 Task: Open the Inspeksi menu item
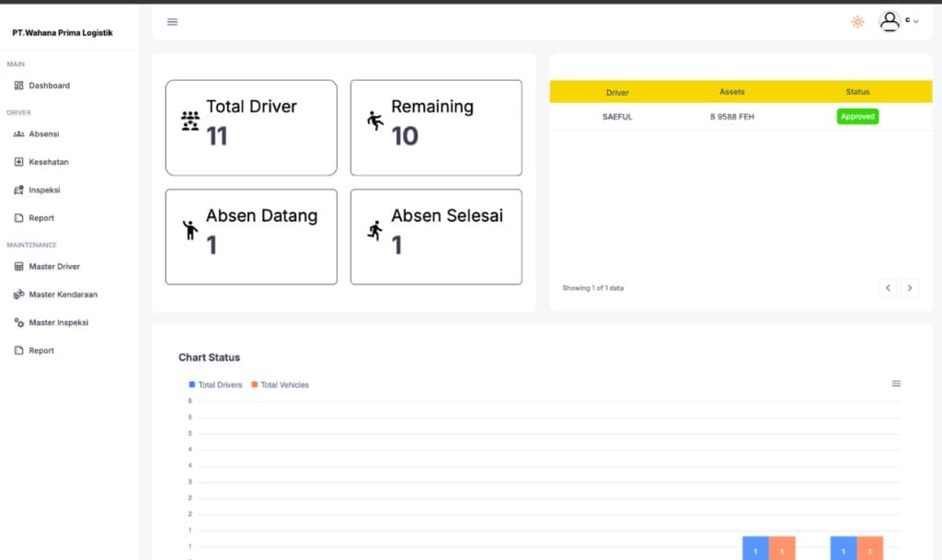tap(44, 190)
